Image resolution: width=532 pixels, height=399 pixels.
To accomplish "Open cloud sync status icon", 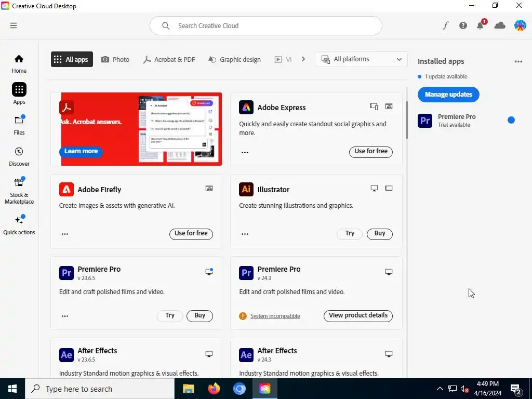I will pos(500,25).
